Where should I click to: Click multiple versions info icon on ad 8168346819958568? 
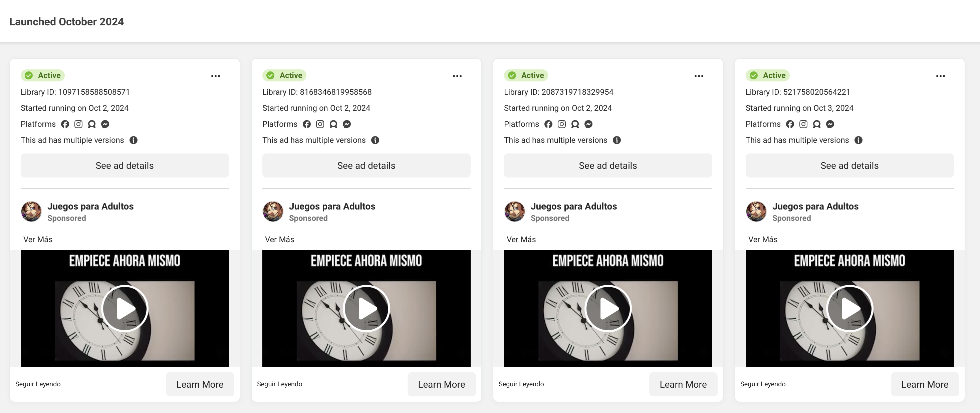(375, 140)
